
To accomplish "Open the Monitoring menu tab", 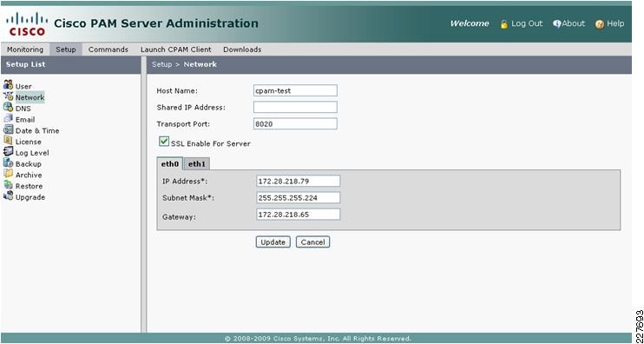I will (x=25, y=50).
